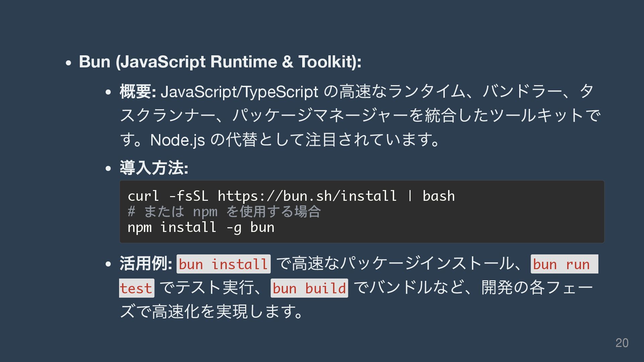Click the code line "npm install -g bun"
Viewport: 644px width, 362px height.
tap(201, 227)
